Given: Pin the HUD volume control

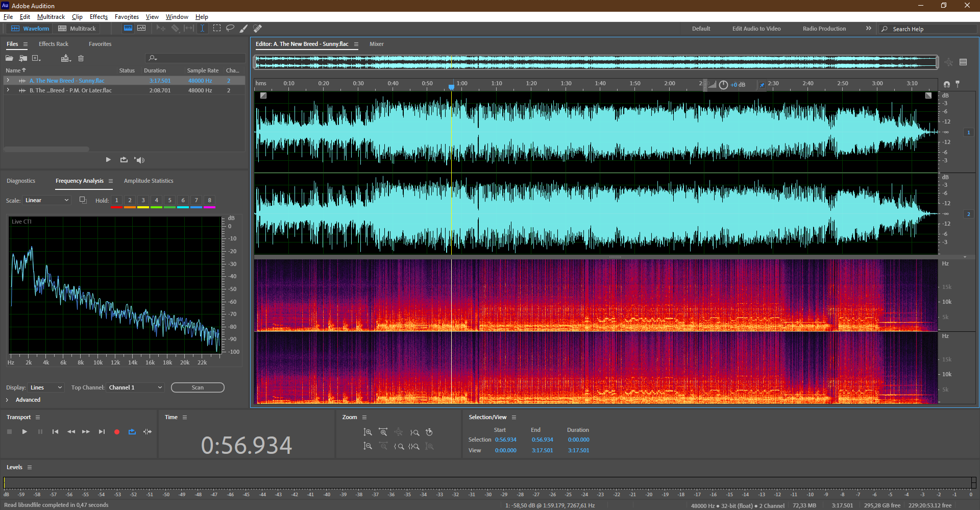Looking at the screenshot, I should coord(762,85).
